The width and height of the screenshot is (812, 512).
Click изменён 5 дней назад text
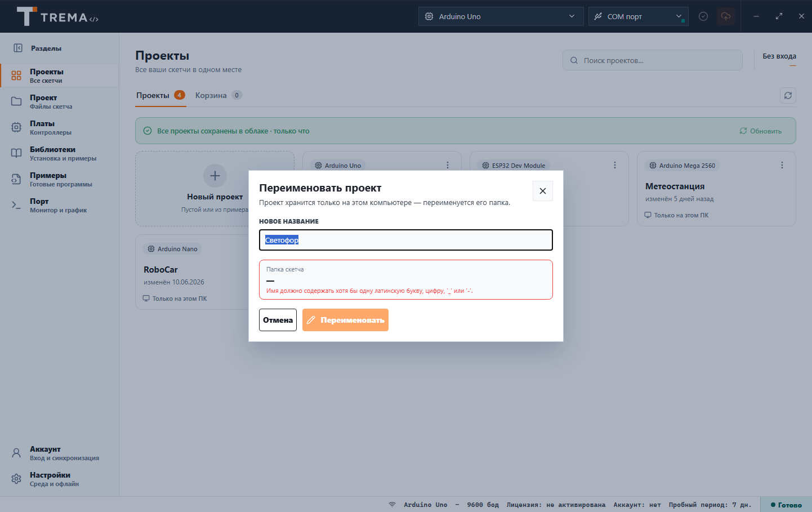pyautogui.click(x=680, y=199)
